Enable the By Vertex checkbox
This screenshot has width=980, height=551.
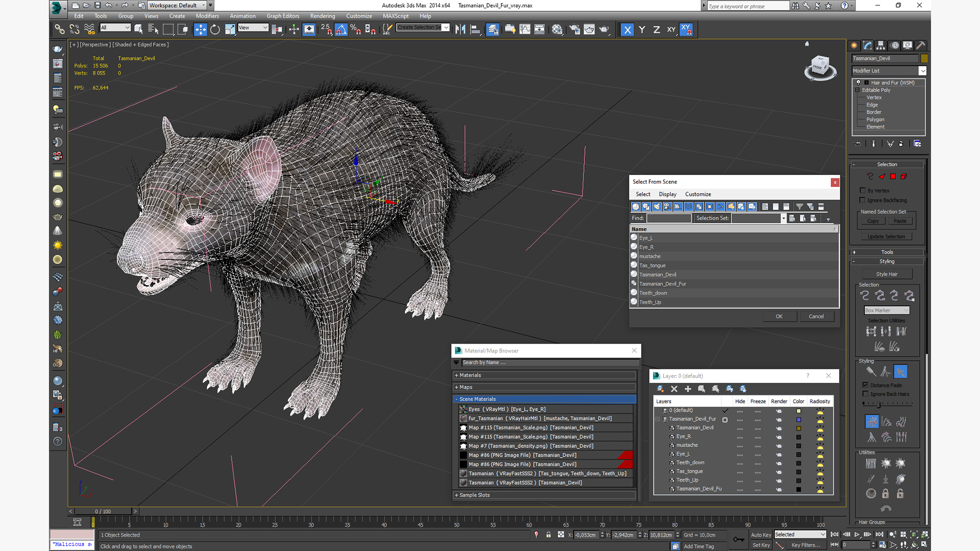[863, 190]
